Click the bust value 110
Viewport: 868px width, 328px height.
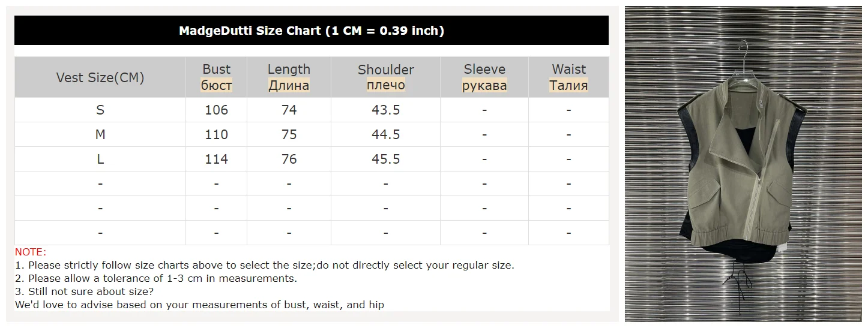click(x=216, y=134)
